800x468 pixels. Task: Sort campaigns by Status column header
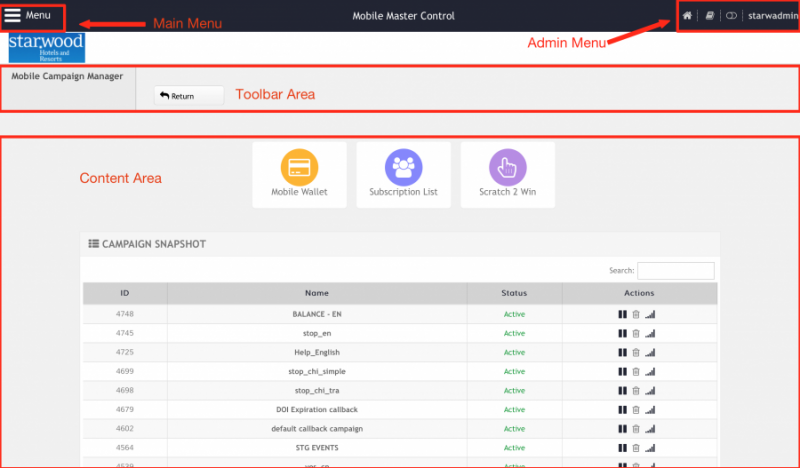pyautogui.click(x=514, y=293)
